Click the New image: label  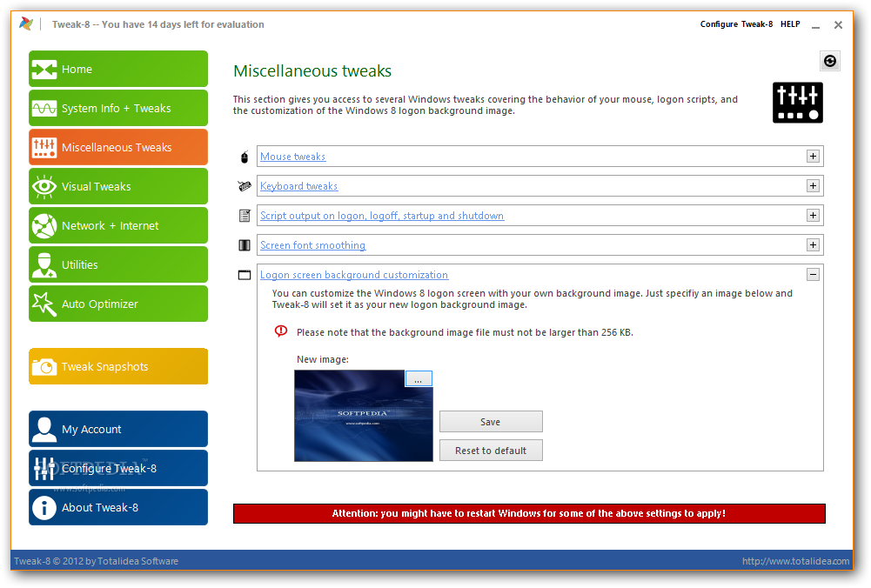(323, 360)
